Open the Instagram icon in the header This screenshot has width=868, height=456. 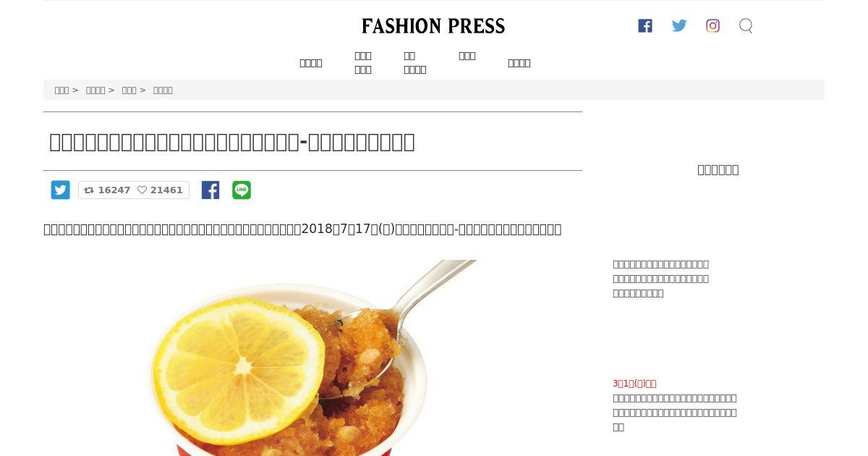pyautogui.click(x=713, y=26)
